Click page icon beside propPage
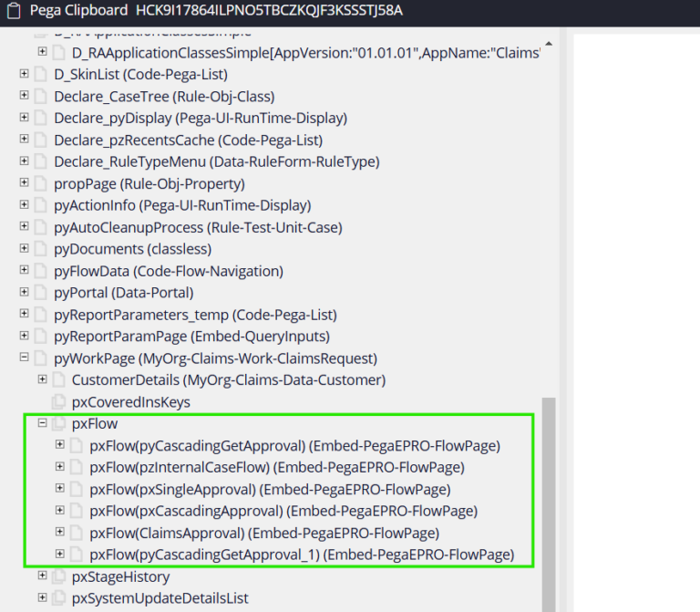700x612 pixels. (41, 183)
